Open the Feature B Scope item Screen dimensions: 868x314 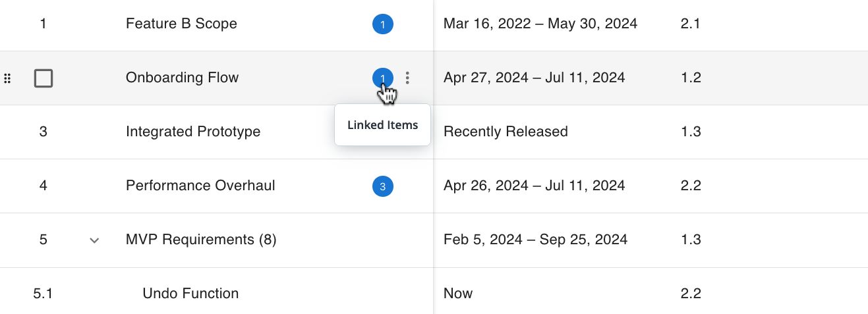pyautogui.click(x=181, y=24)
